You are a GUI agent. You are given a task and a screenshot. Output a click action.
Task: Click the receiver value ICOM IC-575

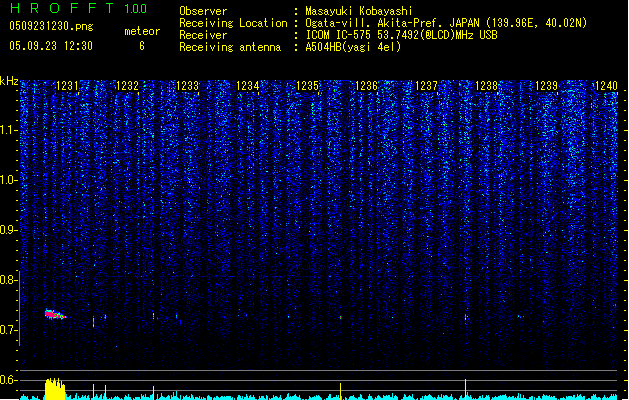401,35
